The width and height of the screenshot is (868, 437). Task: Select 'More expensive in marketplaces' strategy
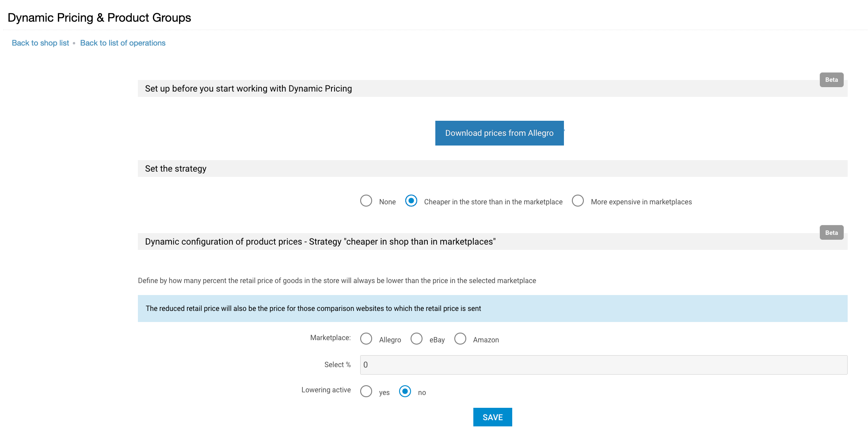click(578, 201)
